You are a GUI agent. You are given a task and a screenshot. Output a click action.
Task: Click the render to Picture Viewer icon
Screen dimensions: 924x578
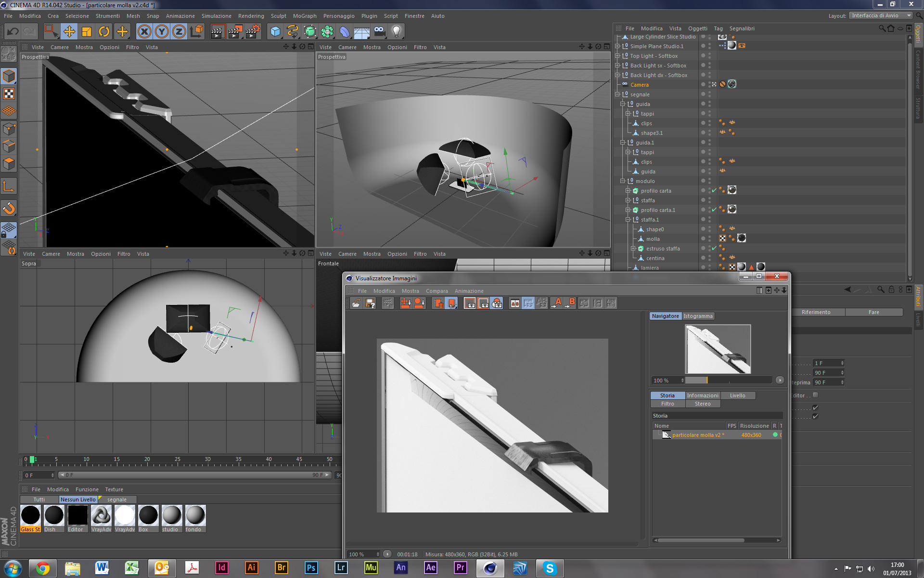(x=235, y=32)
